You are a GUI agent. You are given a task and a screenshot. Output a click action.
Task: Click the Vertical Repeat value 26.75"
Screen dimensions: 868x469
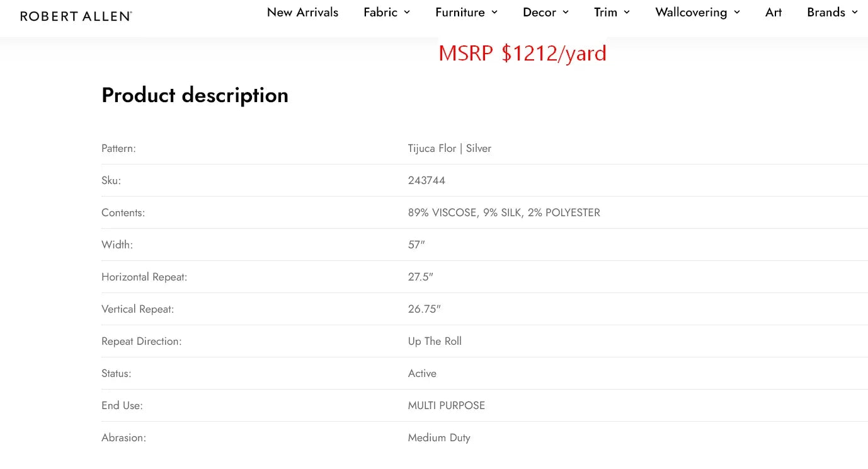pos(424,310)
